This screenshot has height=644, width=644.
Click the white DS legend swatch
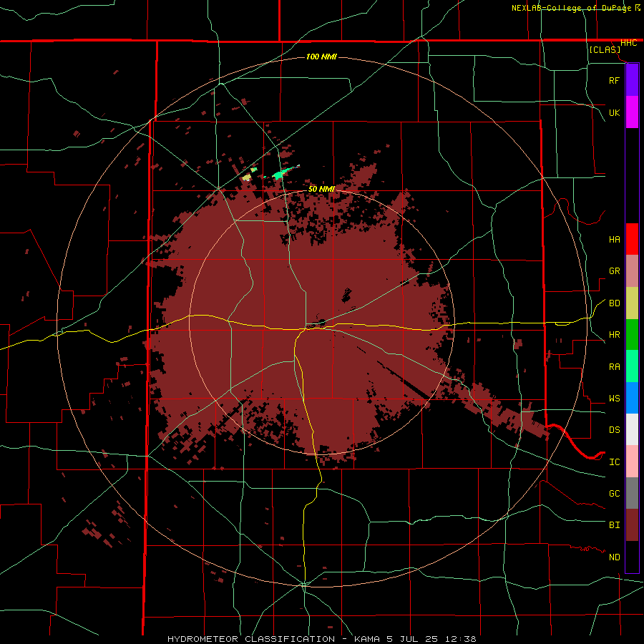[632, 429]
